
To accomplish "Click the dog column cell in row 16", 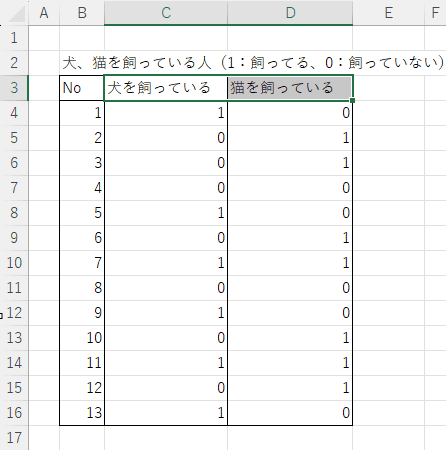I will (166, 413).
